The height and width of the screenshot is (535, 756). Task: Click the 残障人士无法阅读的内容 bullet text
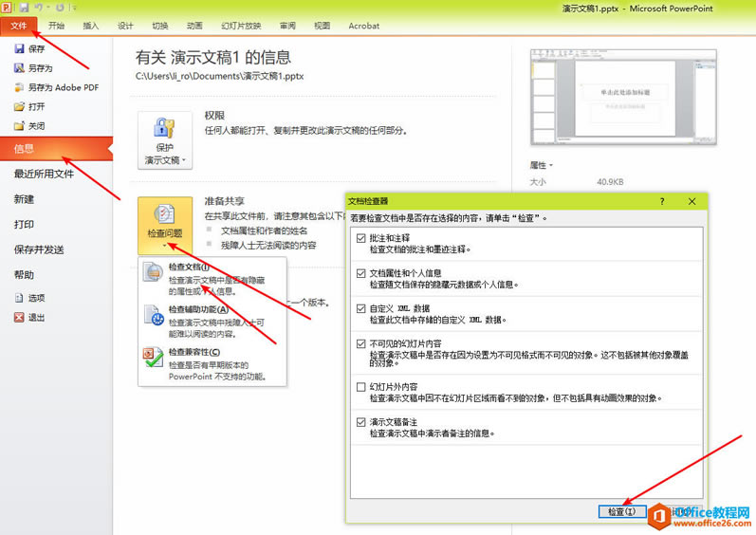268,246
